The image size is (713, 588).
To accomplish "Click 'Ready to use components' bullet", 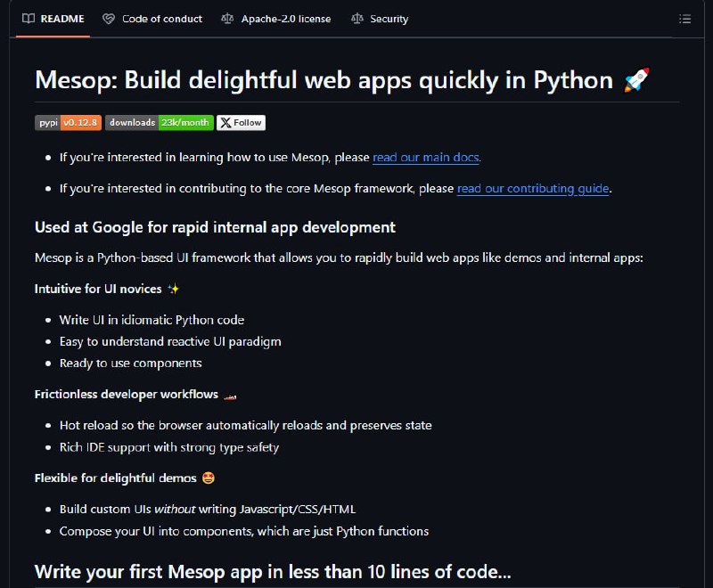I will point(130,363).
